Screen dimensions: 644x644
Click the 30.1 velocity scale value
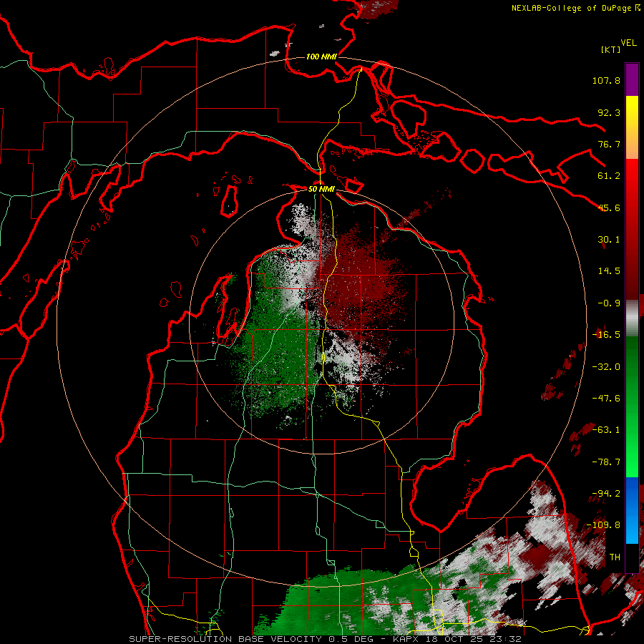point(609,240)
